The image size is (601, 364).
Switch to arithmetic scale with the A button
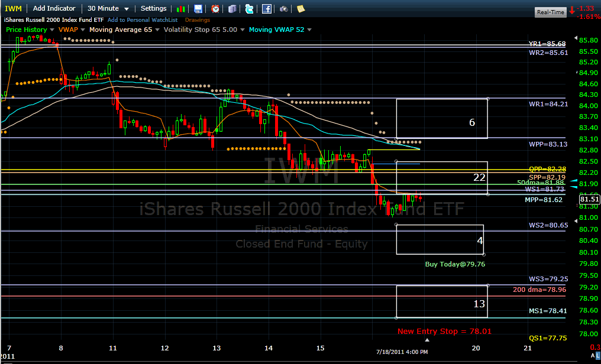pos(593,356)
